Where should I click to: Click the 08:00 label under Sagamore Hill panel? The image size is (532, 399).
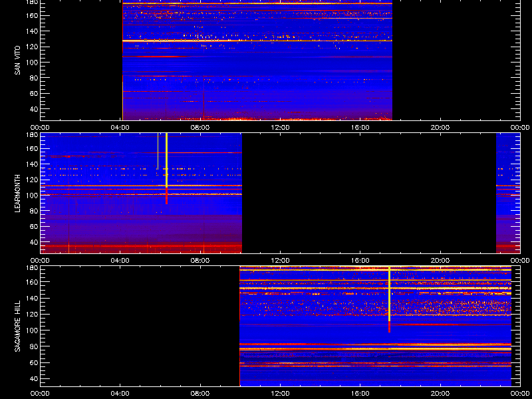click(200, 394)
